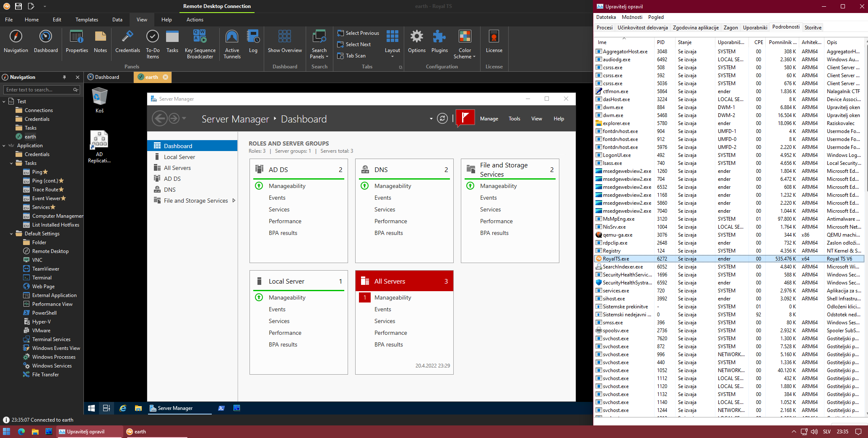Click the Server Manager notifications flag
This screenshot has height=438, width=868.
coord(465,118)
